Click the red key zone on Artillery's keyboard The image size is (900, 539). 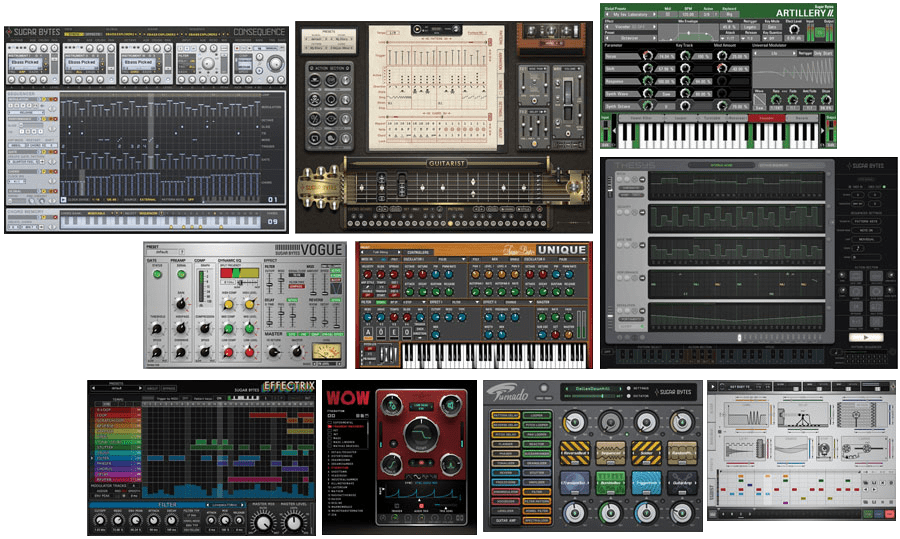pos(766,118)
